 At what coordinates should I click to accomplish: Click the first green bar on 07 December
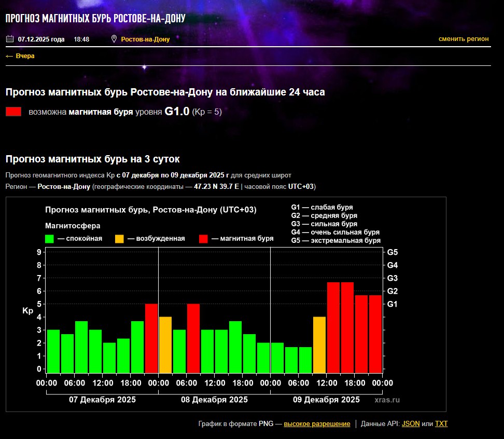point(53,350)
